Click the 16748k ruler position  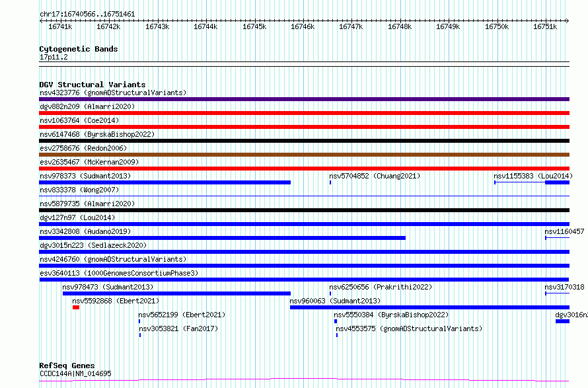click(x=400, y=26)
